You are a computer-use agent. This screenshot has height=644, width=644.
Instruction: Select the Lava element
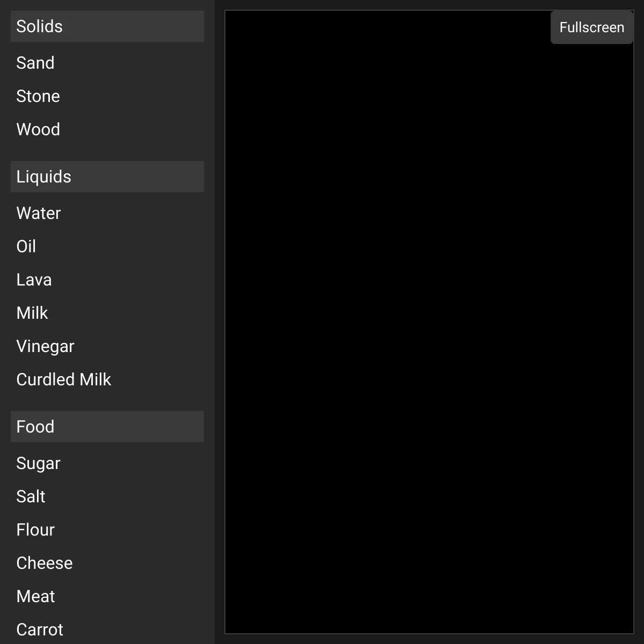(107, 280)
